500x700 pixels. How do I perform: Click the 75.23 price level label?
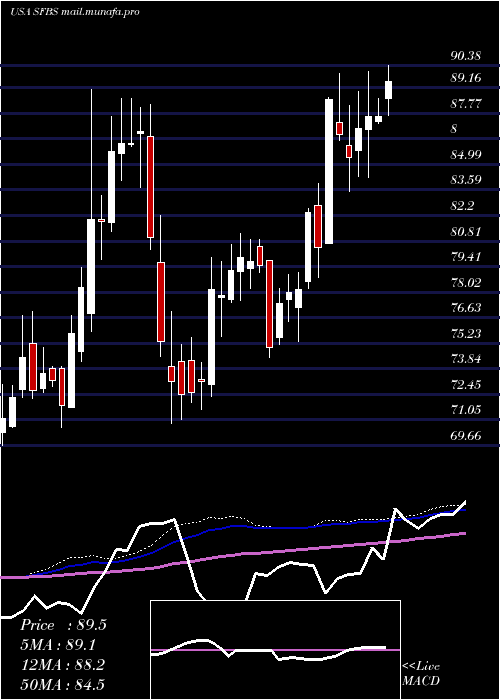coord(466,333)
